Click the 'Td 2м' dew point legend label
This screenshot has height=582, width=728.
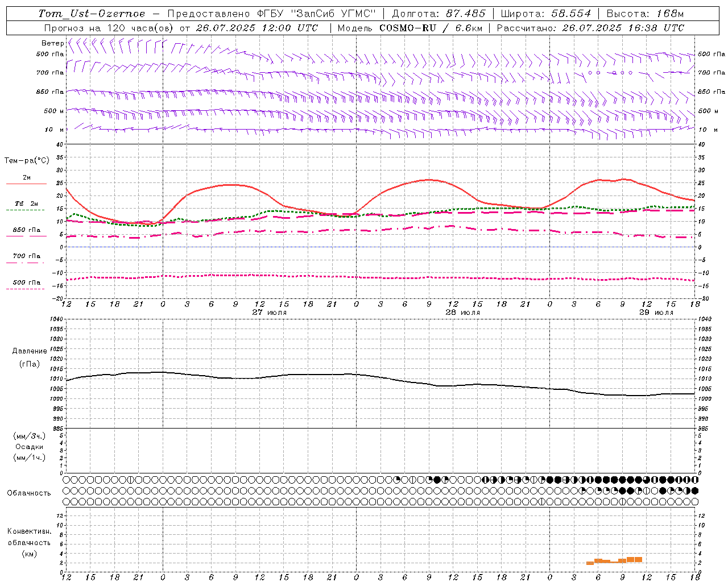(27, 203)
